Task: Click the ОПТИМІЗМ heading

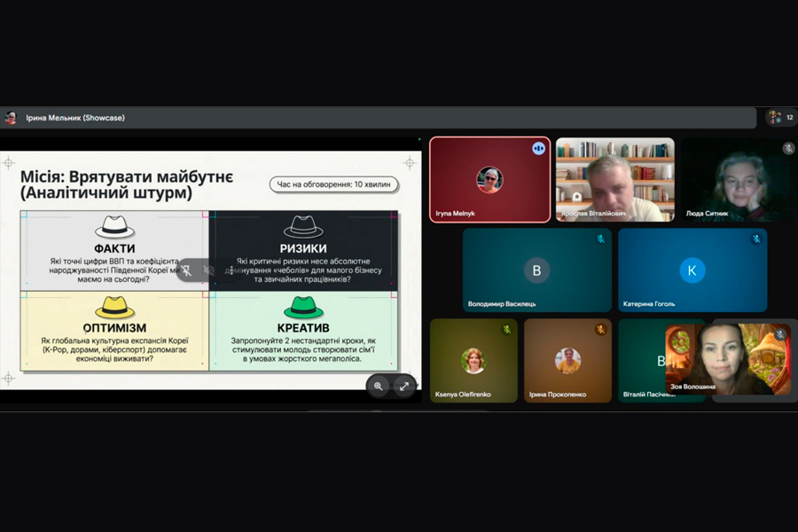Action: coord(114,328)
